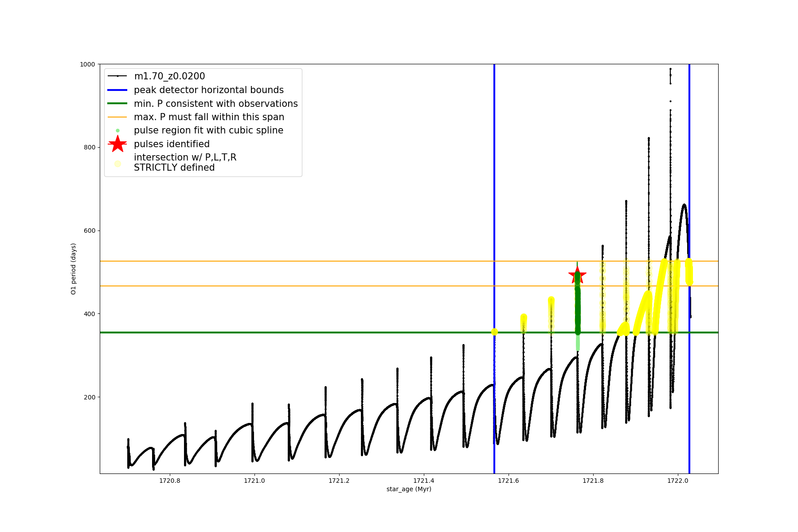Screen dimensions: 798x532
Task: Click 'min. P consistent with observations' legend text
Action: pyautogui.click(x=215, y=104)
